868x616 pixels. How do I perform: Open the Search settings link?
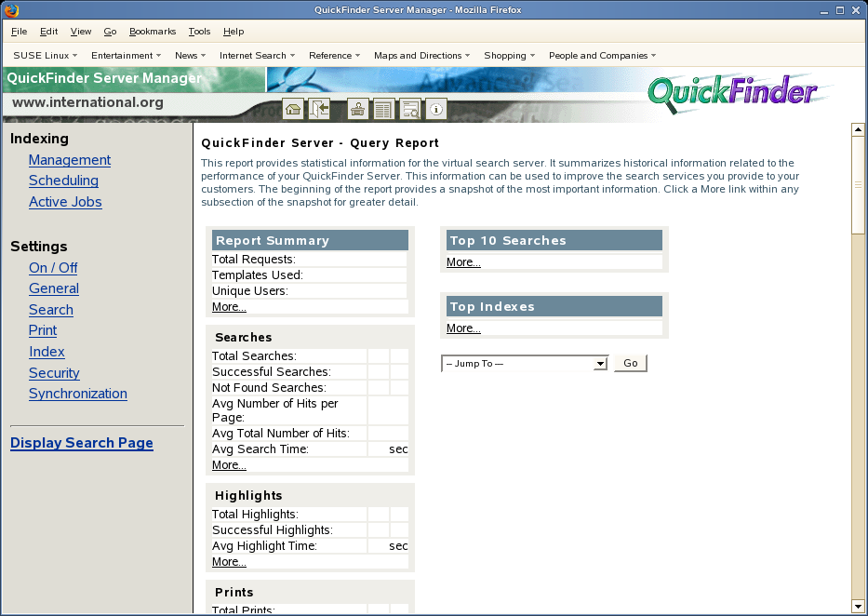51,310
